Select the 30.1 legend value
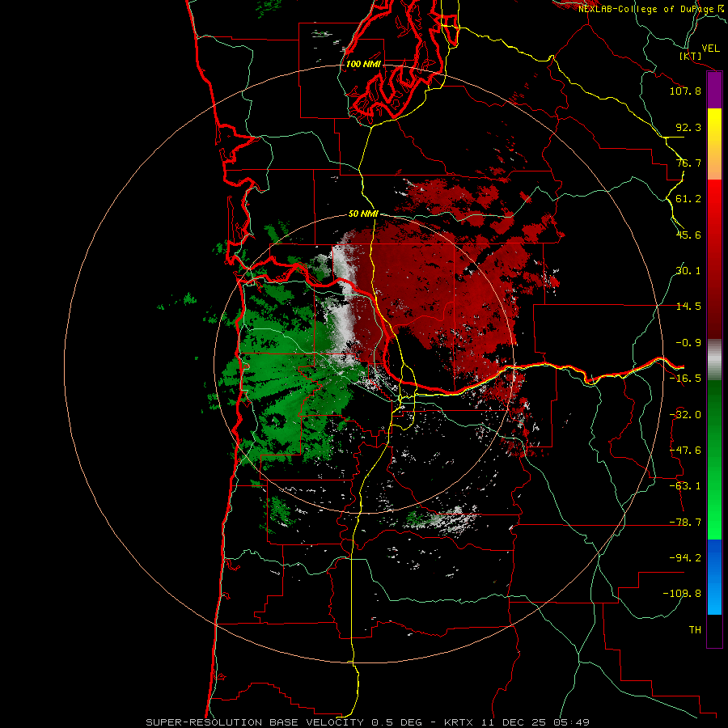Viewport: 728px width, 728px height. pyautogui.click(x=688, y=271)
